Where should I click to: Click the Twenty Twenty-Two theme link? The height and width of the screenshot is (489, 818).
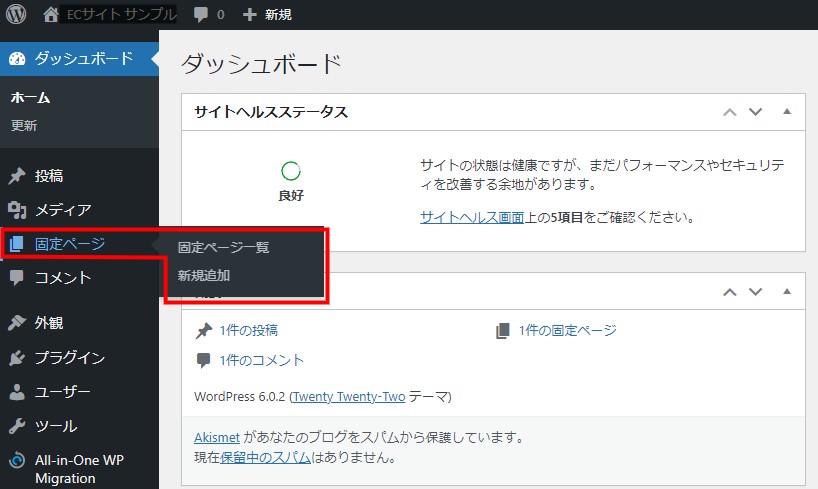click(348, 396)
